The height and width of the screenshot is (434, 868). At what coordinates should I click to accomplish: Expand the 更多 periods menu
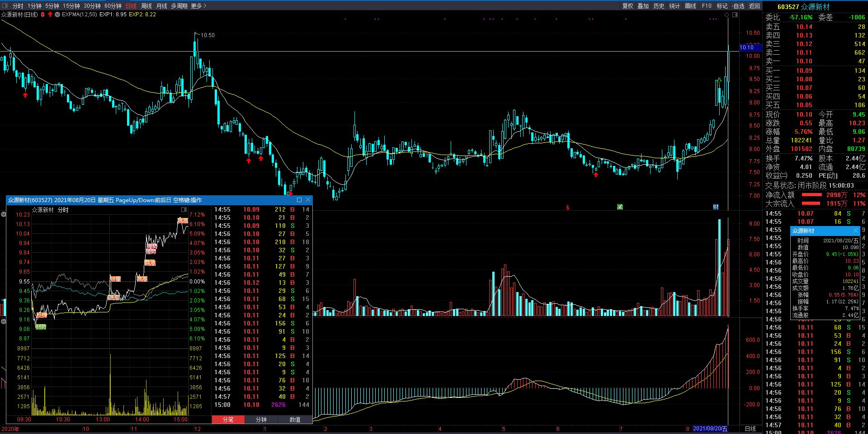click(198, 6)
